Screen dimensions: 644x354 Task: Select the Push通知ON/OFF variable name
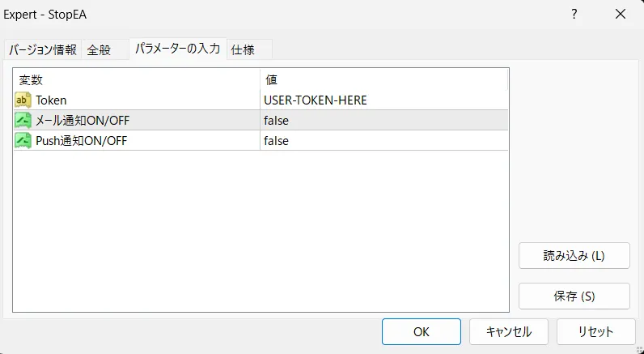[x=81, y=141]
